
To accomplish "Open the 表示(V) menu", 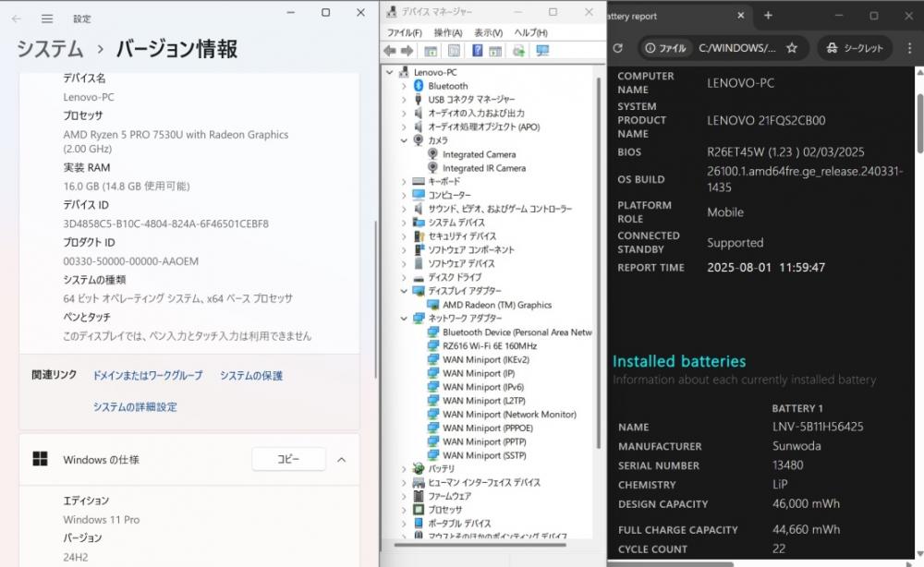I will coord(489,32).
